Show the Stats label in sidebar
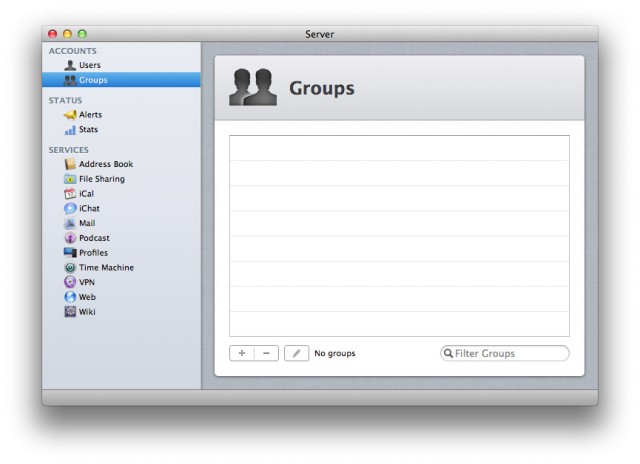This screenshot has height=464, width=640. click(88, 130)
